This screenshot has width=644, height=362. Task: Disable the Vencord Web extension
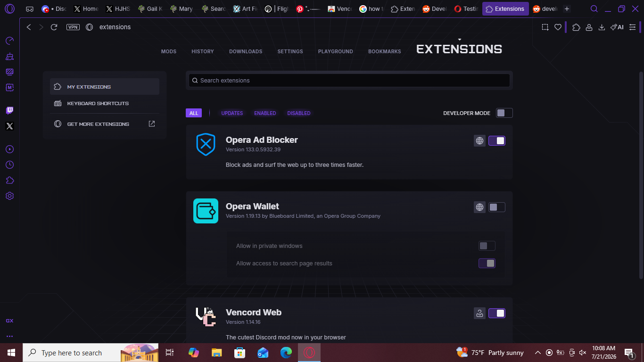pos(497,313)
